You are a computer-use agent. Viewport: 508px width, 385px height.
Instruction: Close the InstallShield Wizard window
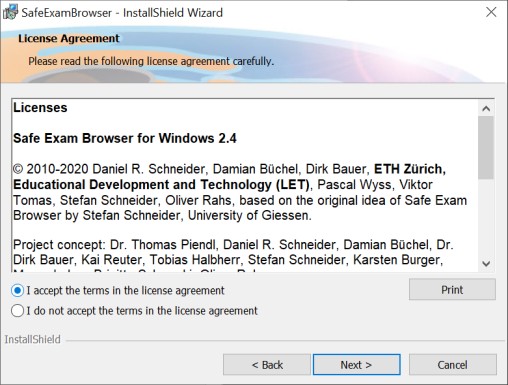(x=491, y=12)
